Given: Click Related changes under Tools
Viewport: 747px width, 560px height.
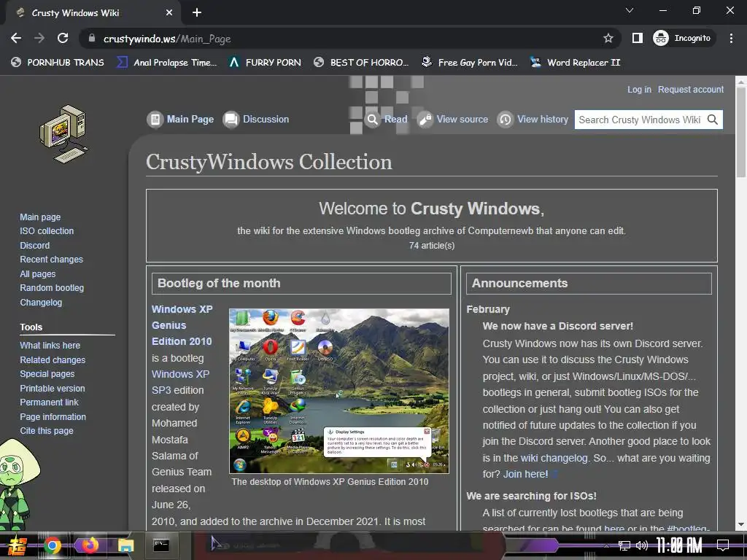Looking at the screenshot, I should [x=53, y=360].
